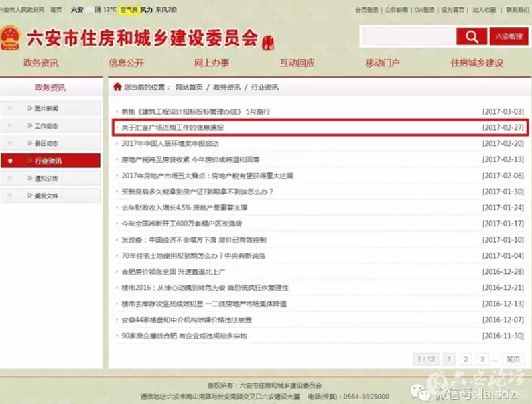Click the 空气良 air quality badge
Screen dimensions: 532x404
[x=129, y=10]
